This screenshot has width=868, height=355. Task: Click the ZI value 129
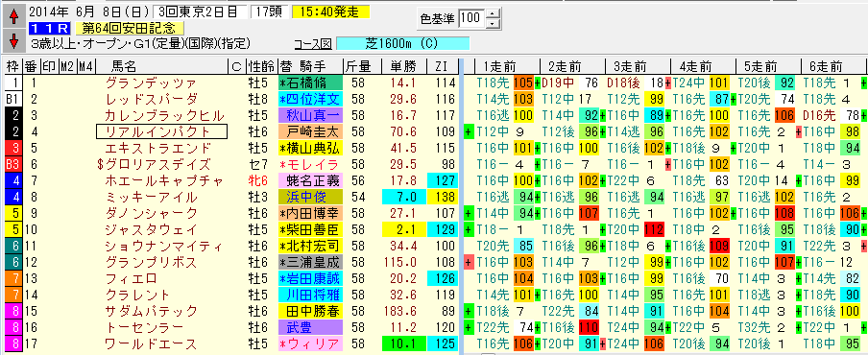tap(443, 229)
